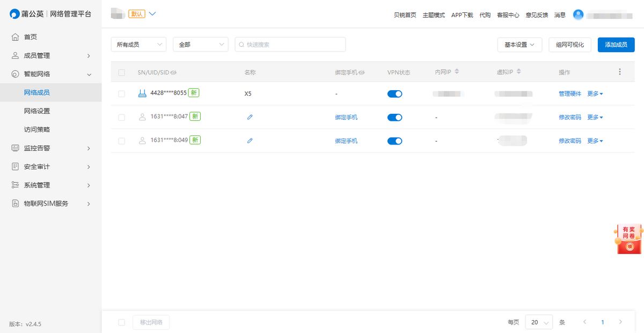The width and height of the screenshot is (644, 333).
Task: Open the page size 20 dropdown
Action: point(539,322)
